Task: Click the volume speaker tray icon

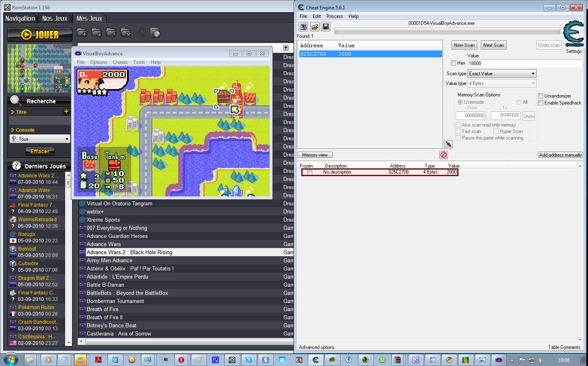Action: [541, 360]
